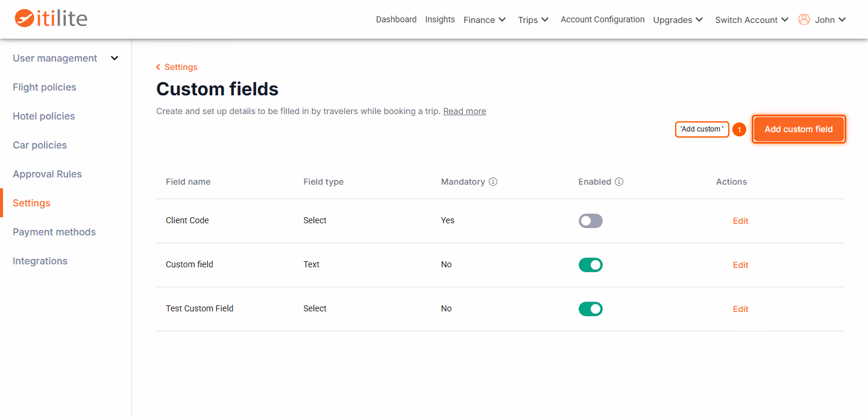Image resolution: width=868 pixels, height=417 pixels.
Task: Click the Custom fields page heading
Action: click(x=218, y=89)
